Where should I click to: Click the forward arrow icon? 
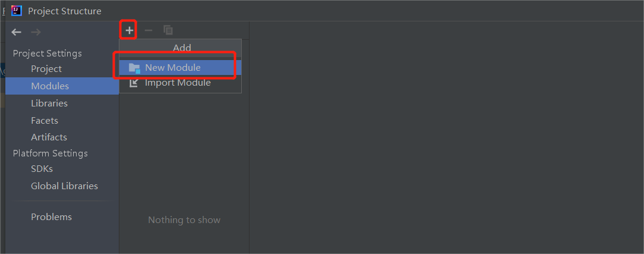(36, 32)
